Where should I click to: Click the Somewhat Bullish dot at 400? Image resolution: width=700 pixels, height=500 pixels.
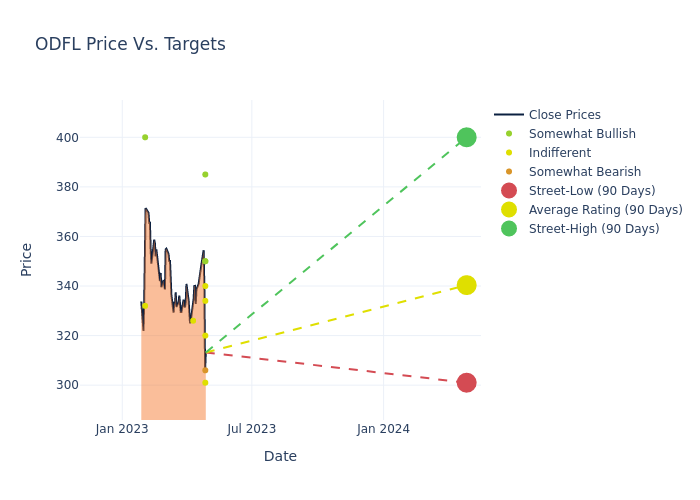pos(145,137)
